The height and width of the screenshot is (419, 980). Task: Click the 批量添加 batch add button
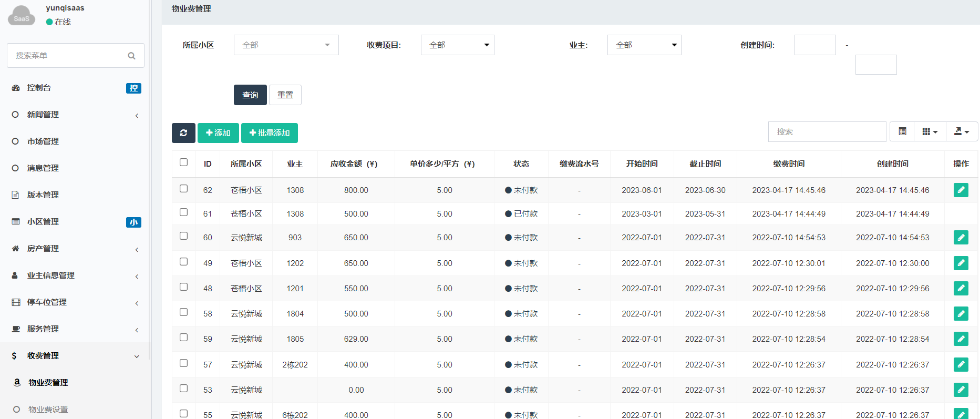pyautogui.click(x=270, y=133)
